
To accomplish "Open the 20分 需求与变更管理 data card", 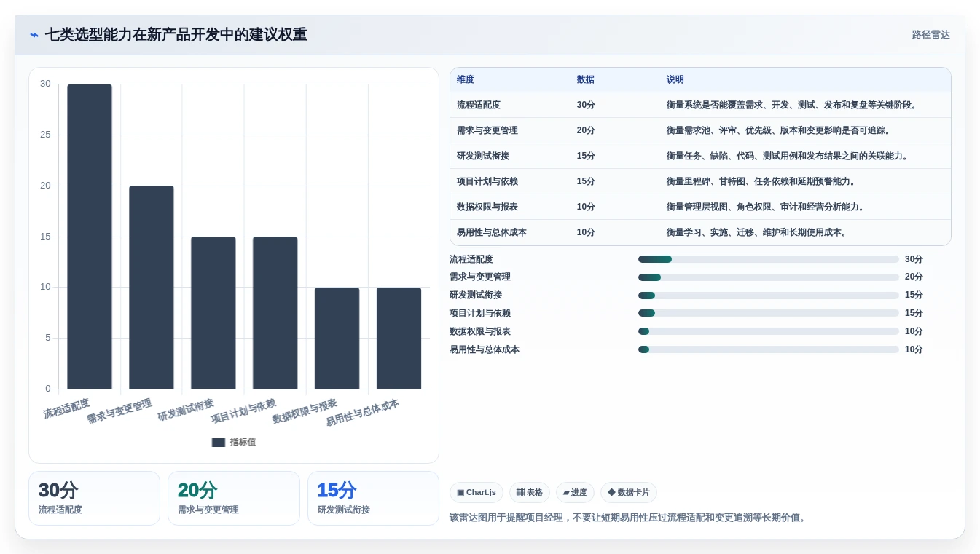I will click(234, 498).
